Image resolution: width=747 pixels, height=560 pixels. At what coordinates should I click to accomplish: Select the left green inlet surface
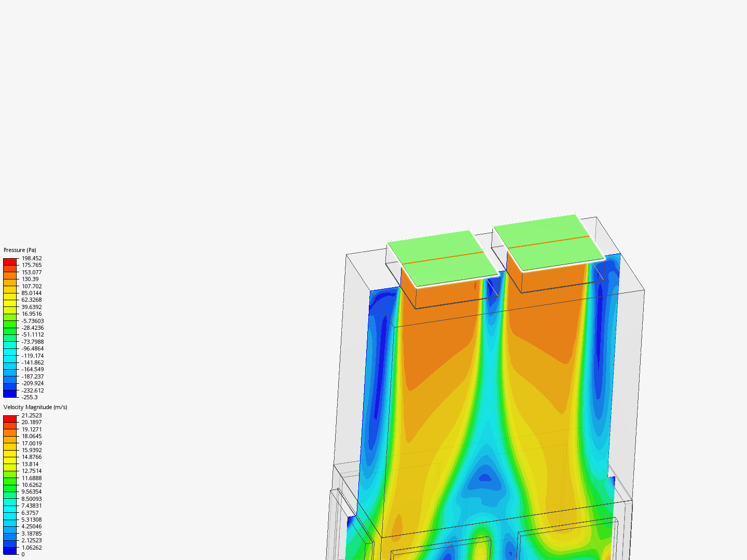[x=442, y=258]
